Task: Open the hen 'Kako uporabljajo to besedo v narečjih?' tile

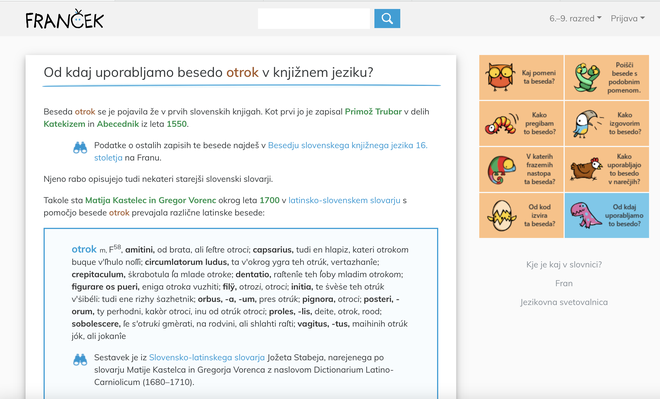Action: coord(607,169)
